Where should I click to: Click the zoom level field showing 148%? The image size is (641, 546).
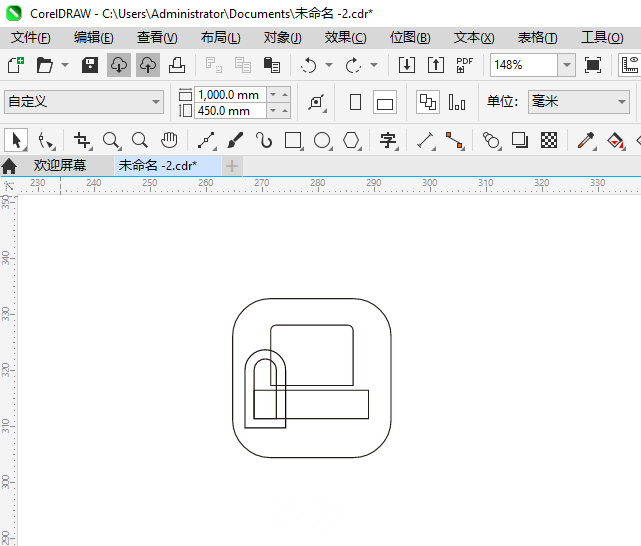tap(524, 65)
